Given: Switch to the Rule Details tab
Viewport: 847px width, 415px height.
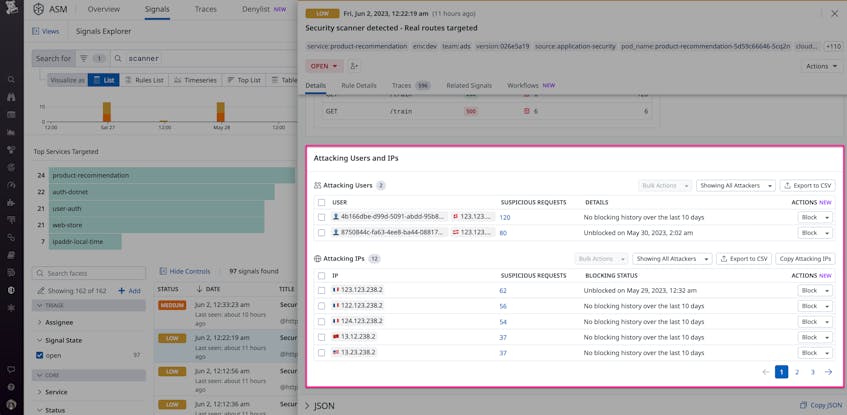Looking at the screenshot, I should [359, 85].
